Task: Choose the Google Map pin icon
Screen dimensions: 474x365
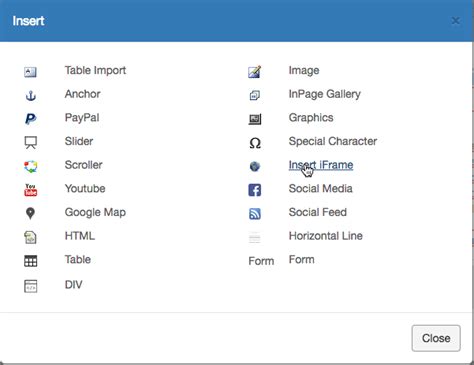Action: point(30,213)
